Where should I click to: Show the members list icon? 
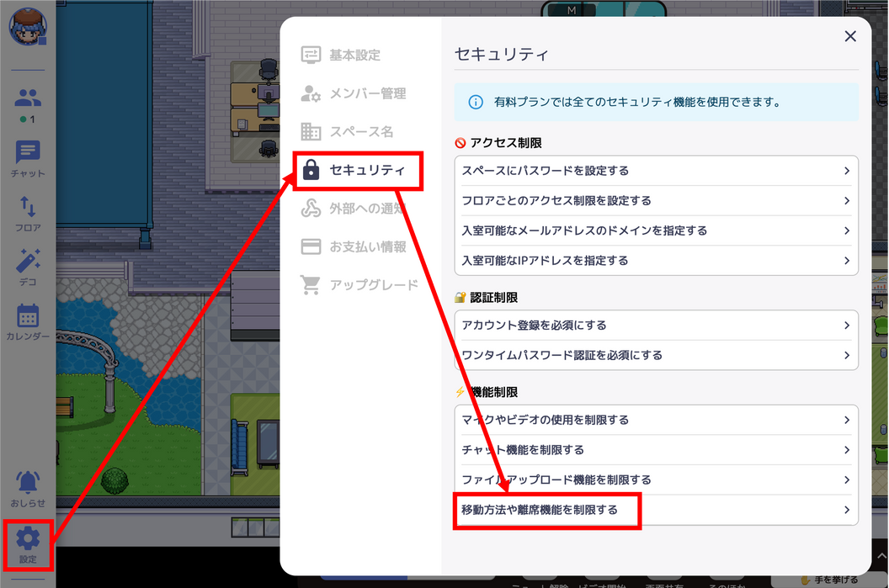(x=28, y=98)
